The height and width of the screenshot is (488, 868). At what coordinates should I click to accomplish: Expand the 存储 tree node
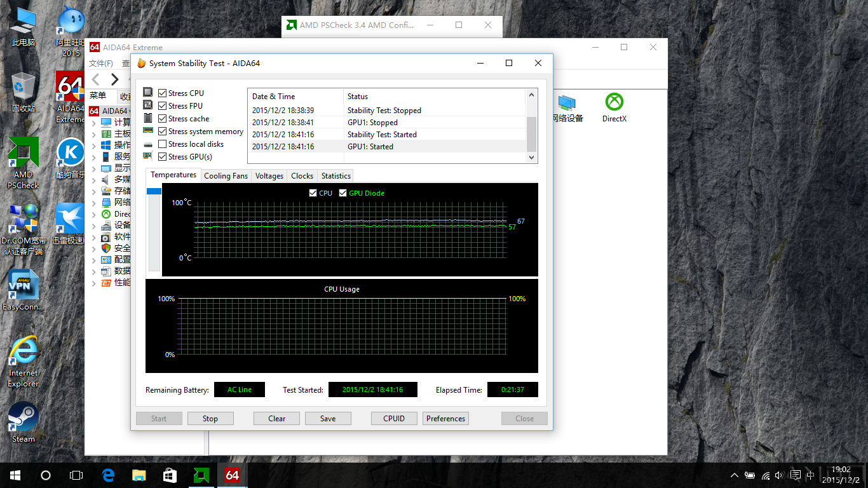click(x=94, y=191)
